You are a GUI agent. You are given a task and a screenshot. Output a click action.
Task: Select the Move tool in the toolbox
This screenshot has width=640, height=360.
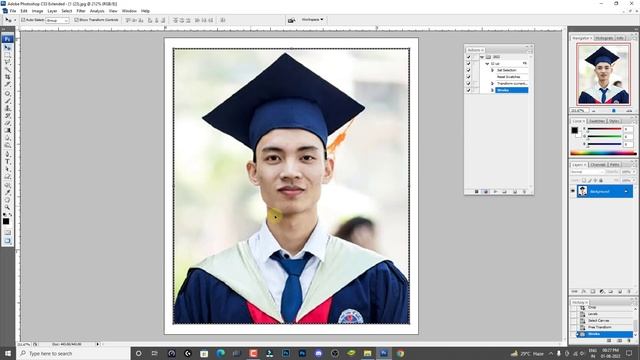coord(7,48)
